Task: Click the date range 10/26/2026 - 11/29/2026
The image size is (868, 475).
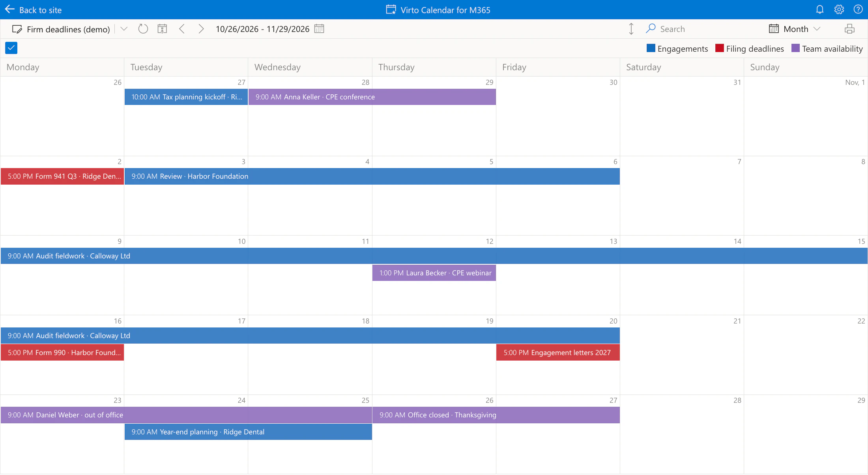Action: tap(262, 29)
